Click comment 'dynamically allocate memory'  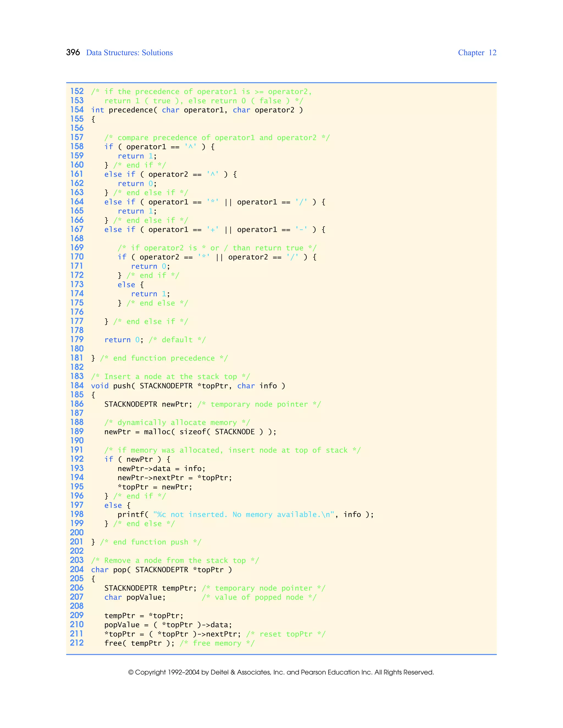[x=177, y=423]
